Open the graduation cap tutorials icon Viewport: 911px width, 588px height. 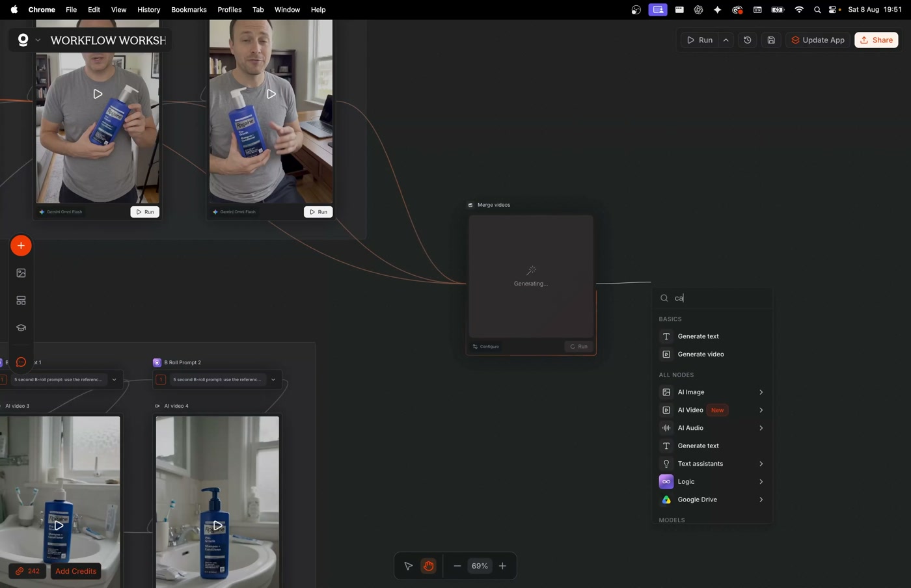pyautogui.click(x=21, y=328)
